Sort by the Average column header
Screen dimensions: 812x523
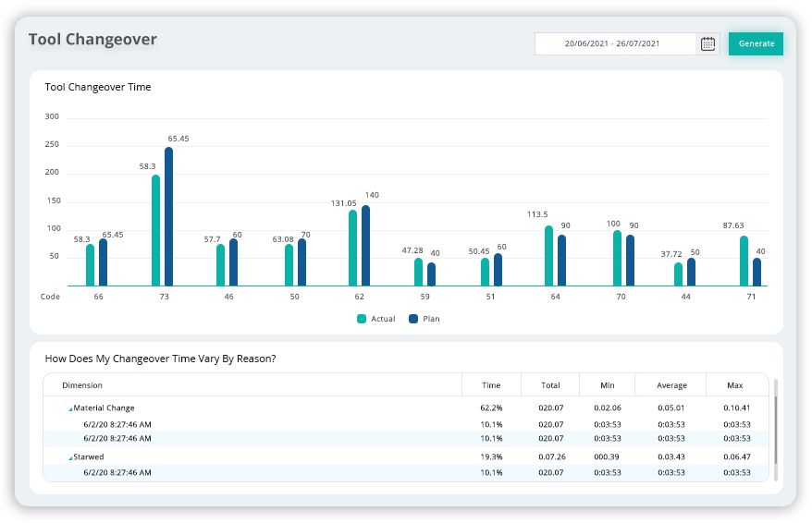pos(671,385)
